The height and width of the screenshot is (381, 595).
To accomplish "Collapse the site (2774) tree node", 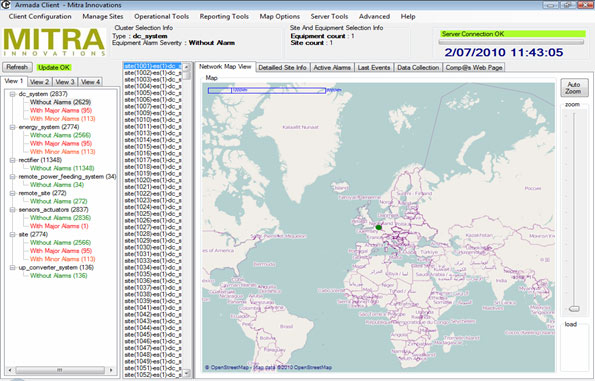I will point(13,234).
